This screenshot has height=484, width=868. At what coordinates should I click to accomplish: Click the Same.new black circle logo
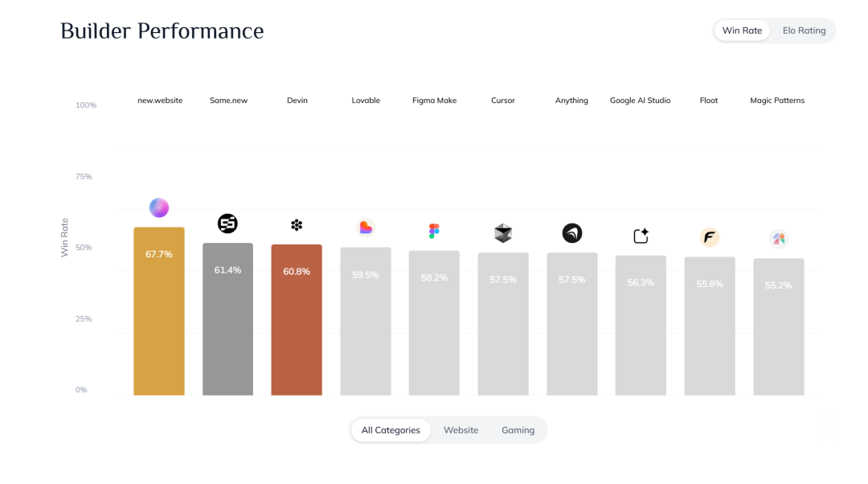coord(227,224)
